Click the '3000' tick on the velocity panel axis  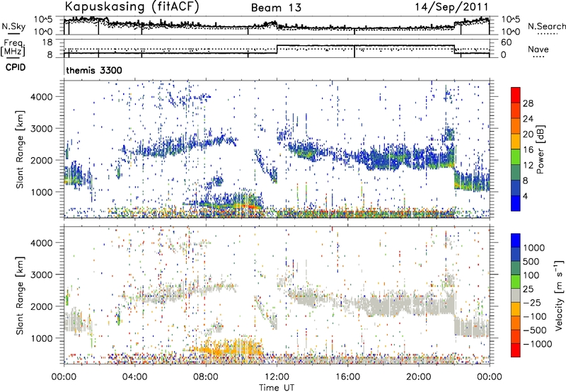[x=42, y=275]
